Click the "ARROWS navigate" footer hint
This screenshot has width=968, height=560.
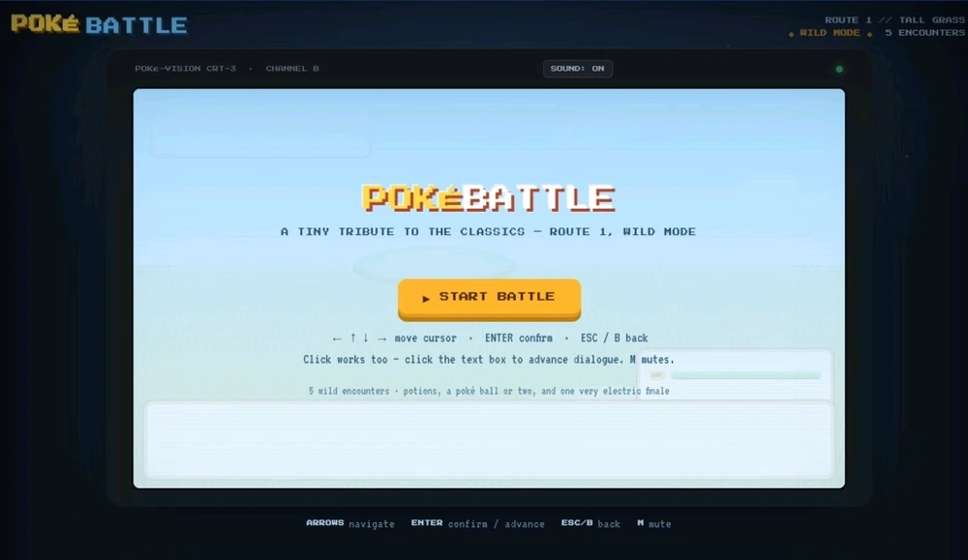[x=350, y=523]
